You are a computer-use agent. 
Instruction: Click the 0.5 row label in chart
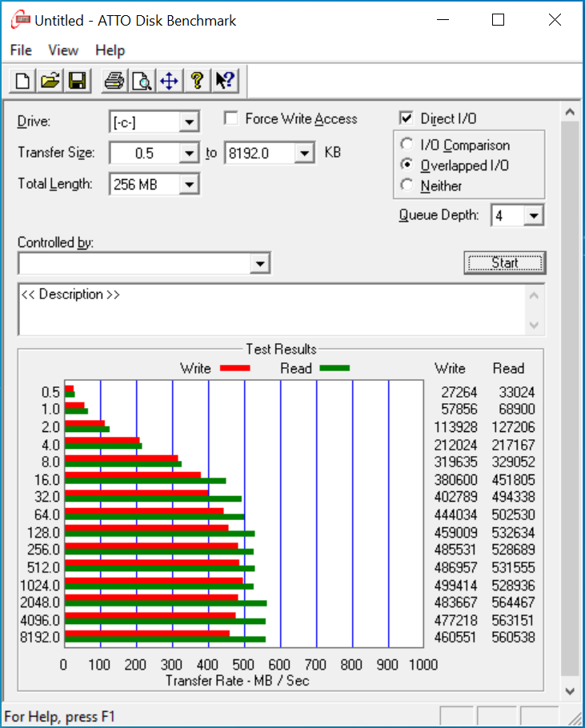50,392
